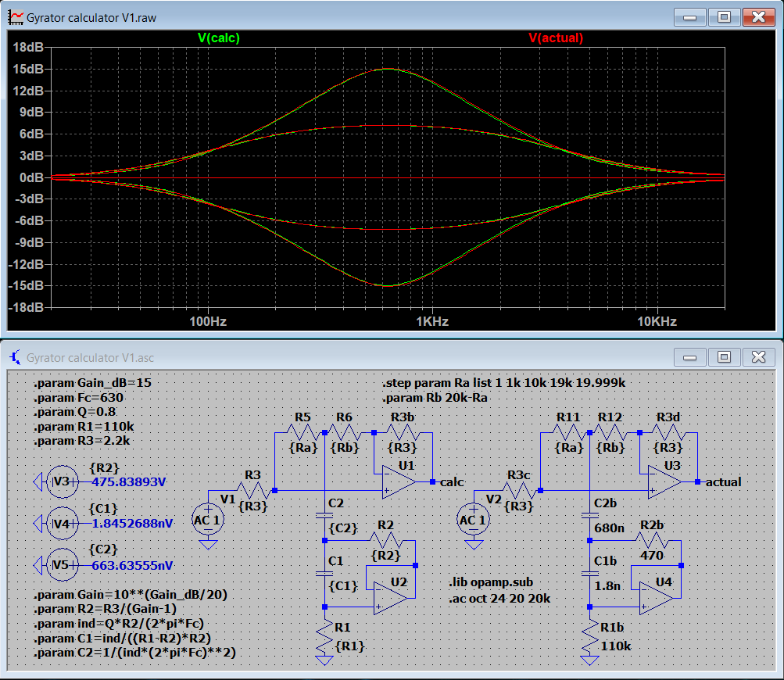Click the 0dB vertical axis label
The image size is (784, 680).
(x=31, y=178)
